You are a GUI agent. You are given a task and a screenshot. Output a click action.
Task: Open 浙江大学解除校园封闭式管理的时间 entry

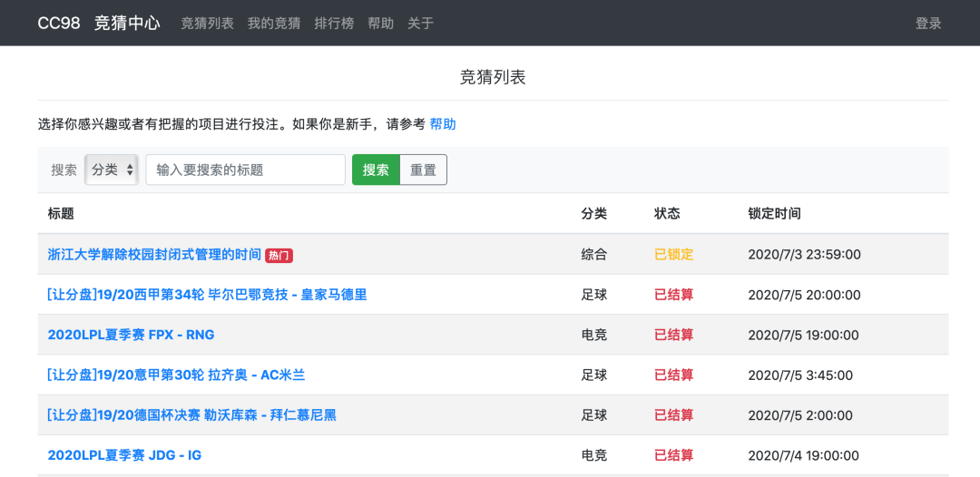point(154,255)
